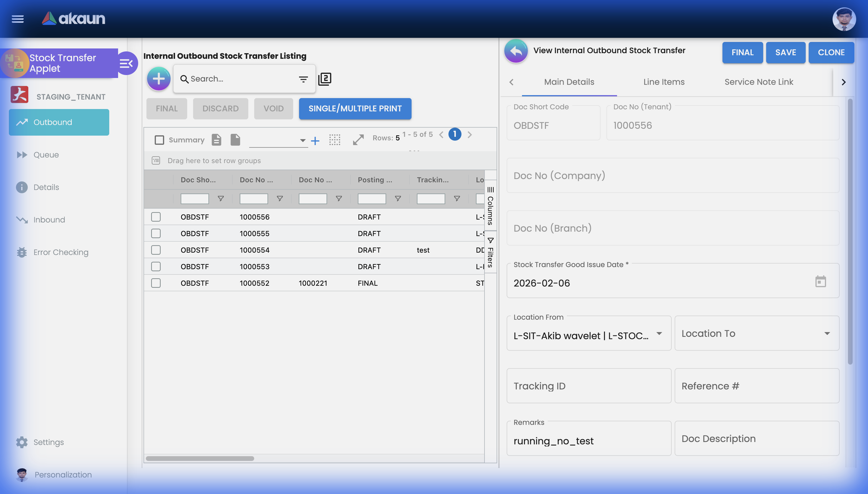Select the row checkbox for 1000555

[x=156, y=233]
